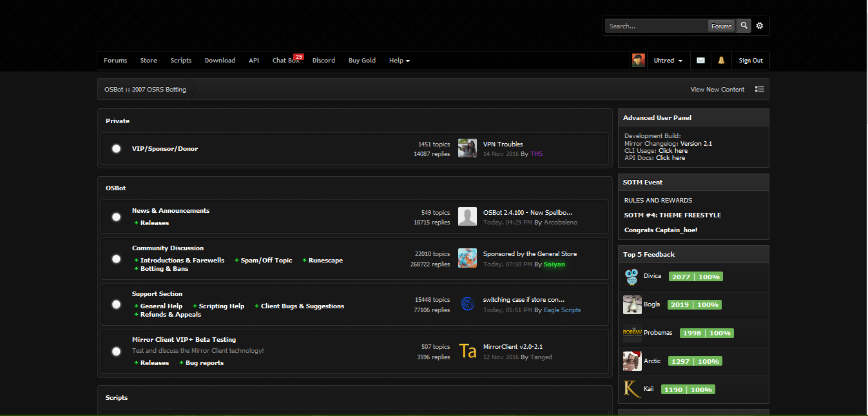Screen dimensions: 868x416
Task: Open Eagle Scripts avatar icon
Action: tap(467, 304)
